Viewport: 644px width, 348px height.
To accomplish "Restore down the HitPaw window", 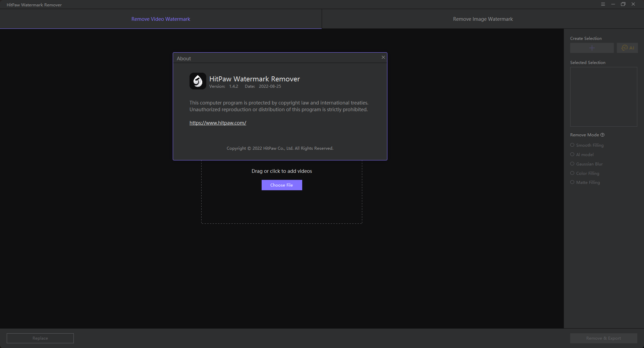I will pyautogui.click(x=623, y=4).
